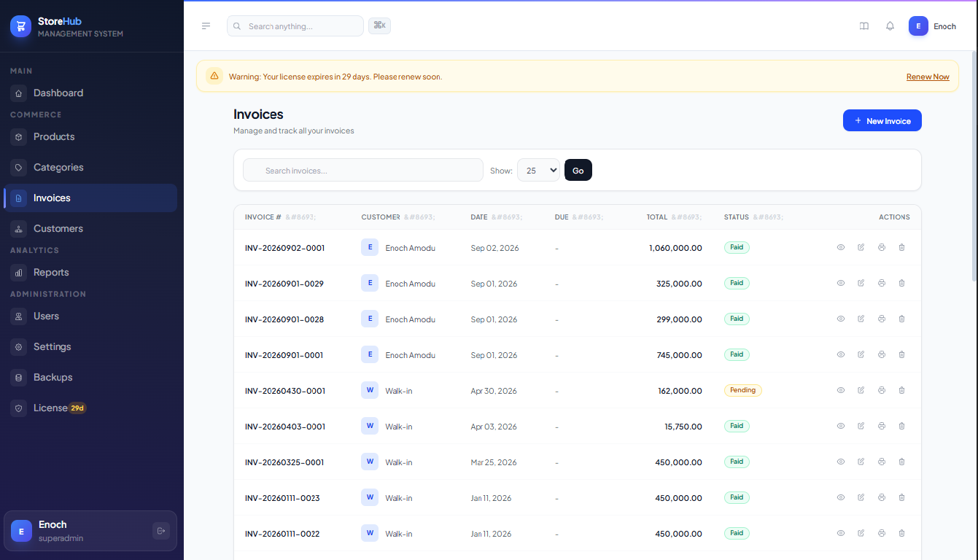Open the documentation book icon
This screenshot has width=978, height=560.
coord(864,26)
